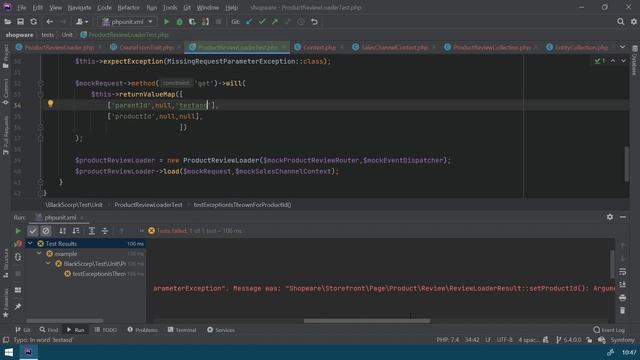Viewport: 640px width, 360px height.
Task: Expand all test results nodes
Action: pos(92,231)
